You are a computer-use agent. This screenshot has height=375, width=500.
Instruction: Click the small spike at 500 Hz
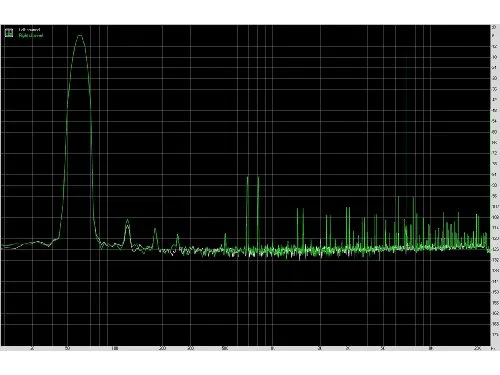click(225, 235)
